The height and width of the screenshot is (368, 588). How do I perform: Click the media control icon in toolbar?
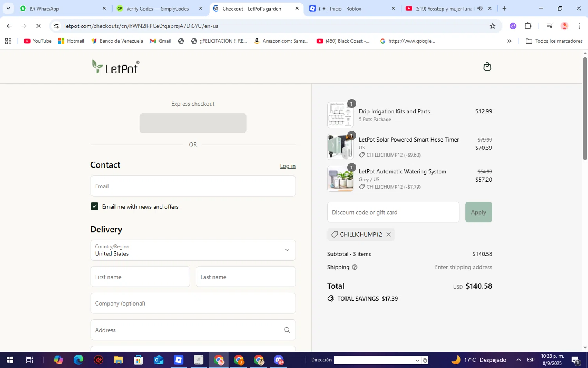(x=550, y=26)
